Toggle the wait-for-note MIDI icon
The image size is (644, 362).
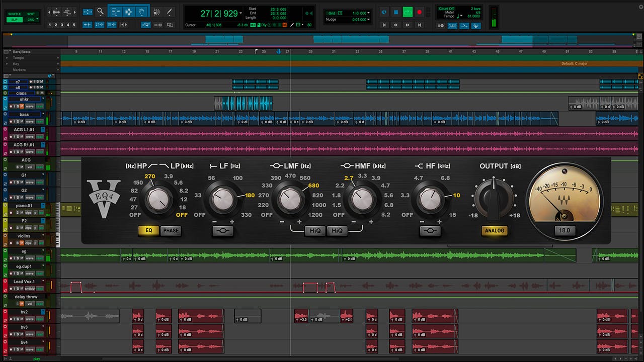(440, 26)
